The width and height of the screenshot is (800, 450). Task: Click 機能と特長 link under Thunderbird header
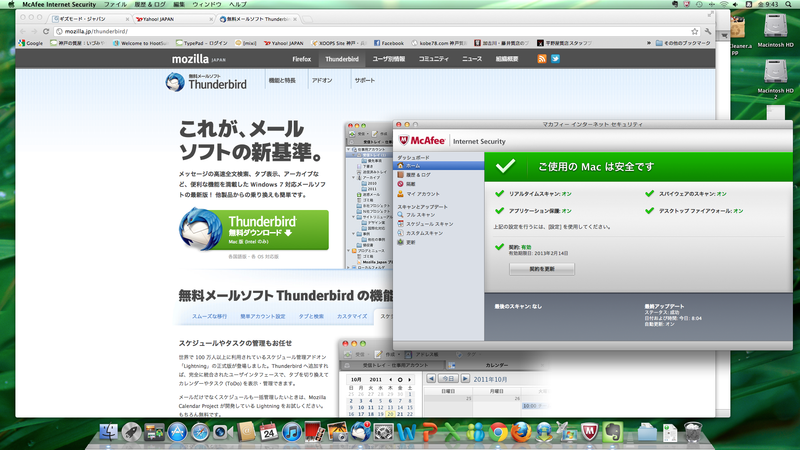[x=282, y=81]
